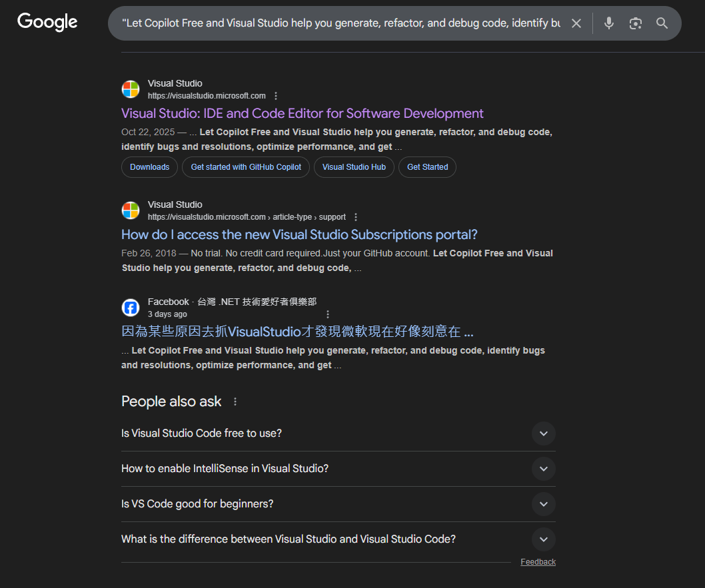Viewport: 705px width, 588px height.
Task: Click inside the search query input field
Action: point(333,23)
